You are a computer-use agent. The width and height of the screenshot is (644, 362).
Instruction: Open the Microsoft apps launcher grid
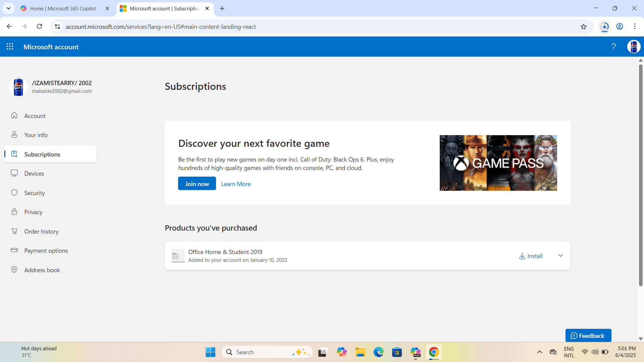(x=10, y=47)
